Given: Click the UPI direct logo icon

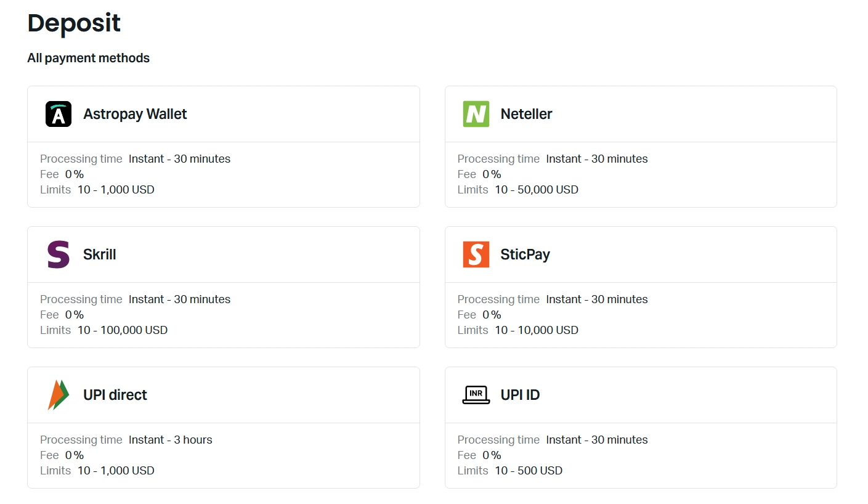Looking at the screenshot, I should point(59,395).
